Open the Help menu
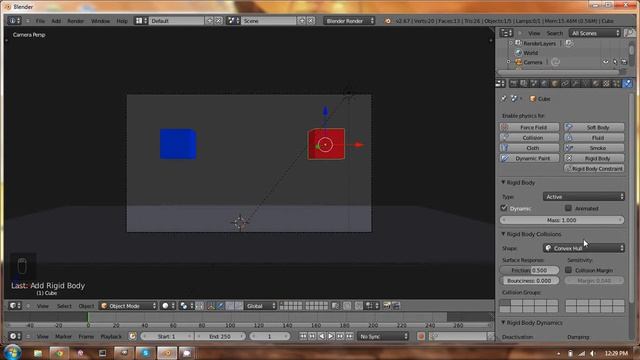The image size is (640, 360). pos(122,21)
